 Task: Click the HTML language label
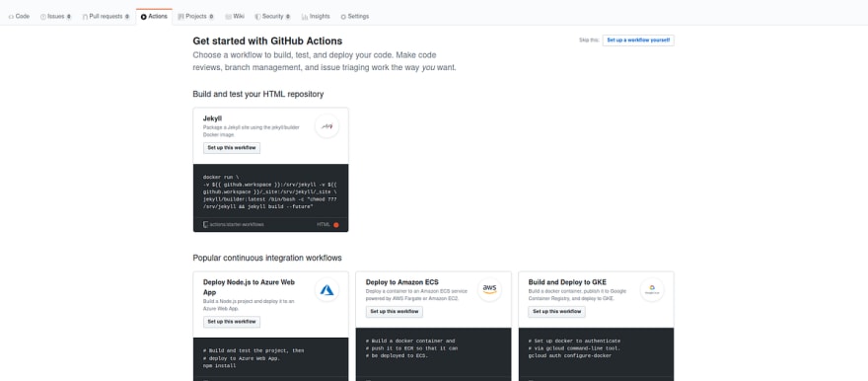[x=324, y=225]
